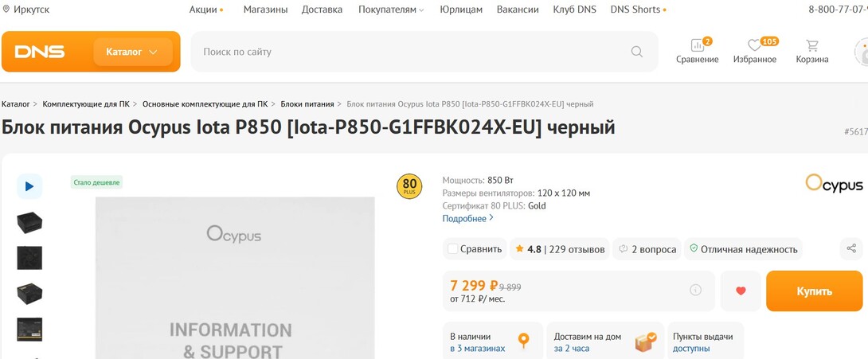Screen dimensions: 868x359
Task: Open Избранное favorites heart icon
Action: point(754,46)
